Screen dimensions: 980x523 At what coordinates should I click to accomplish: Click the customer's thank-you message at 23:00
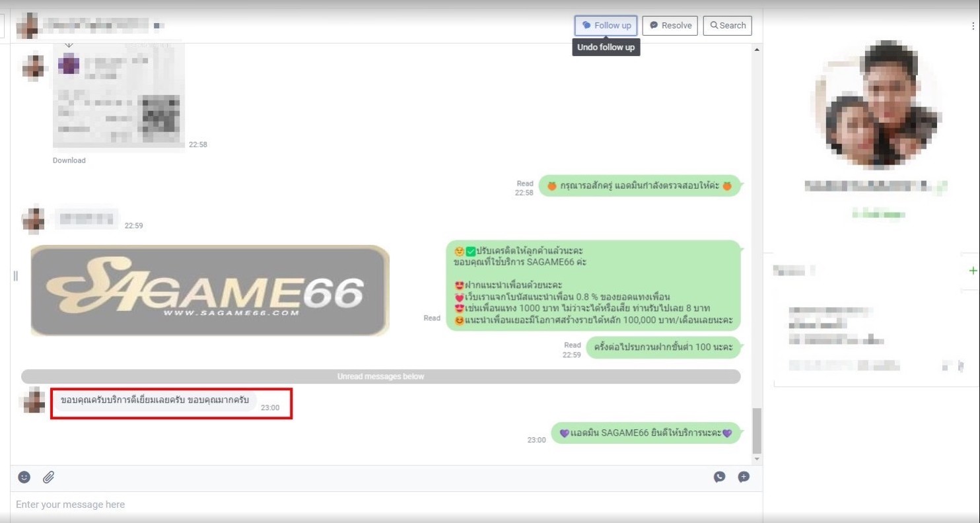pyautogui.click(x=155, y=401)
